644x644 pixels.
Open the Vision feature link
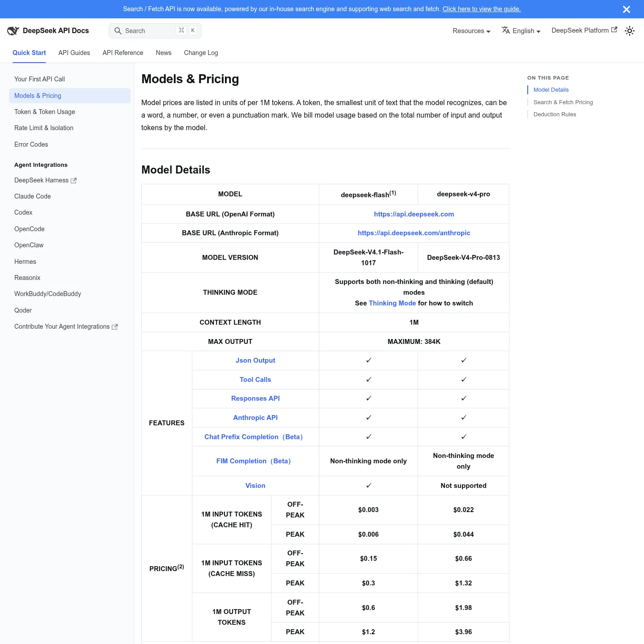255,486
